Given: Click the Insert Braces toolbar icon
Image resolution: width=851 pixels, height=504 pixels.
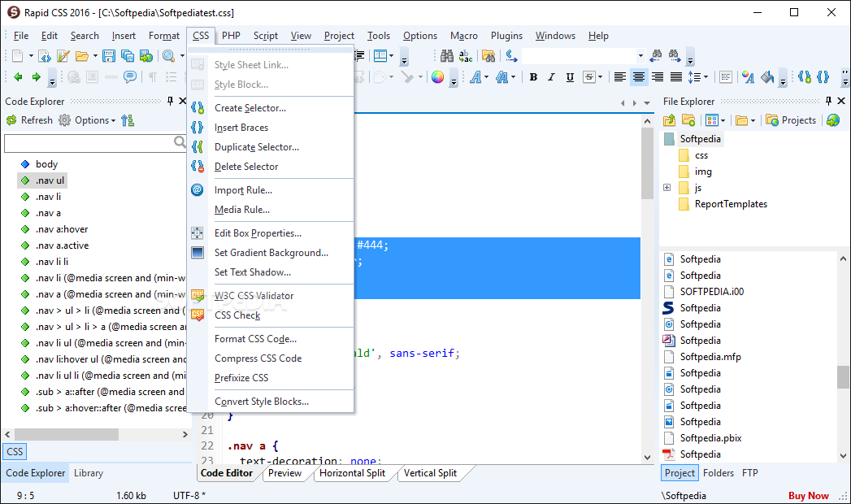Looking at the screenshot, I should (823, 77).
